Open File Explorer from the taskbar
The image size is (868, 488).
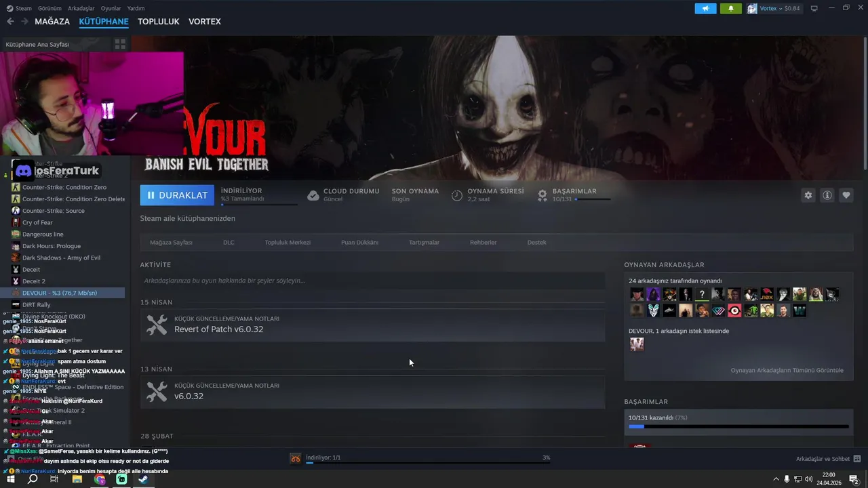tap(77, 479)
